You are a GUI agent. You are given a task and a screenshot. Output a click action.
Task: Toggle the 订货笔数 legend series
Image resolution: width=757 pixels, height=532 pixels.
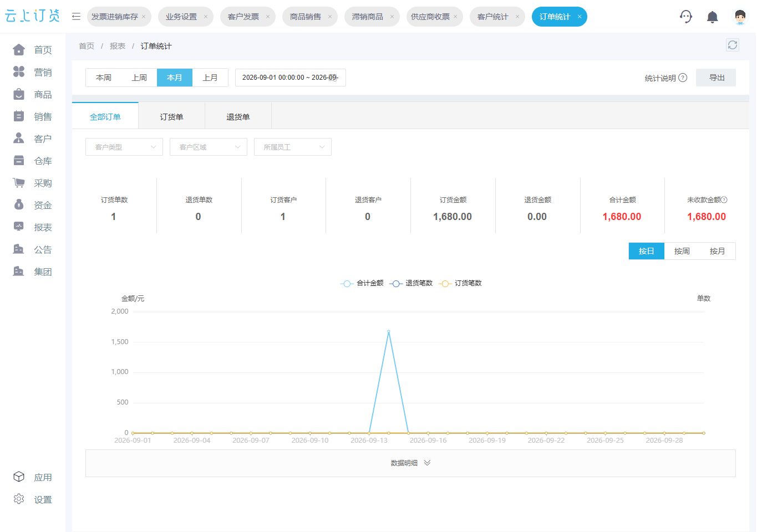(460, 283)
